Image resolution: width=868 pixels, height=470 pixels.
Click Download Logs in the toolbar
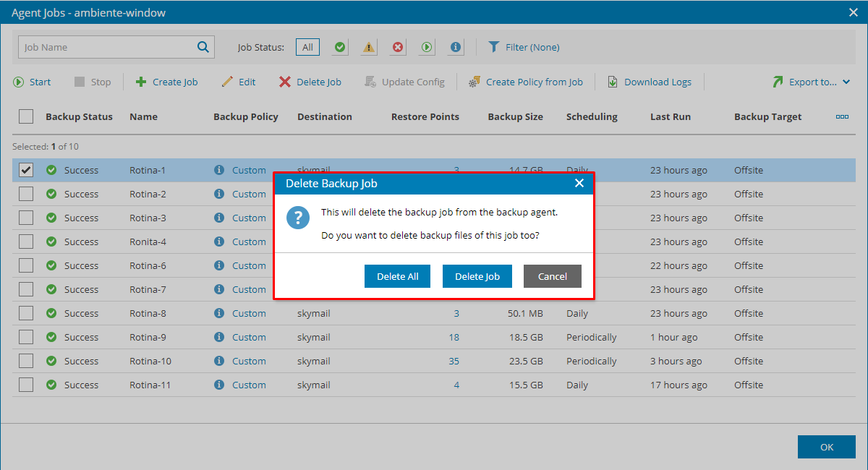tap(650, 82)
